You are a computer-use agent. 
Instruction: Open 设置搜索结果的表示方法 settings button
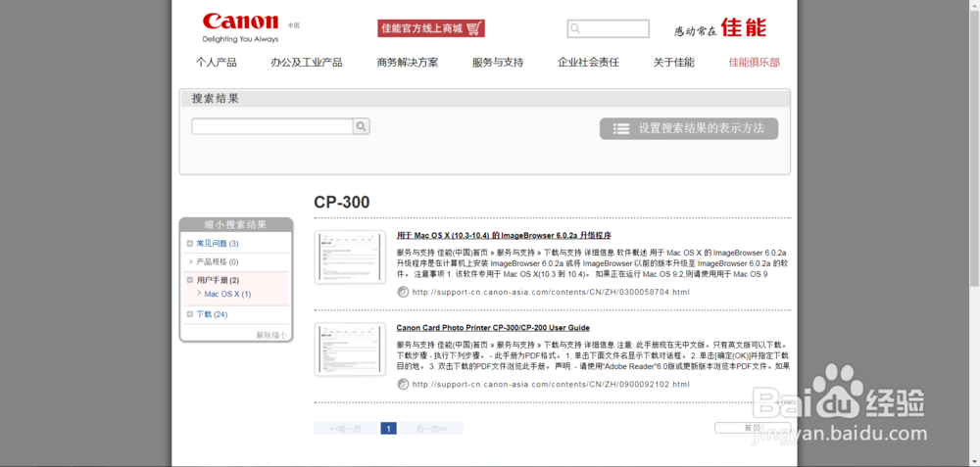click(689, 128)
